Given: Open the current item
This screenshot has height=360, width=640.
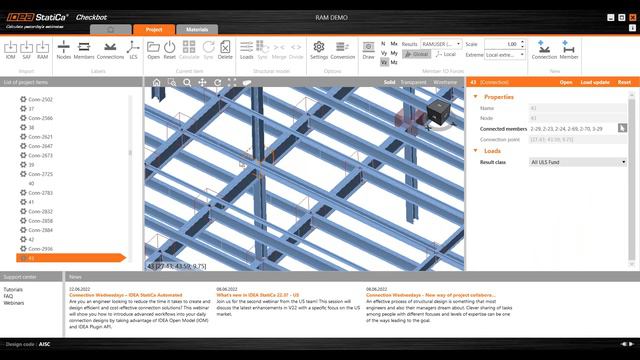Looking at the screenshot, I should 153,50.
